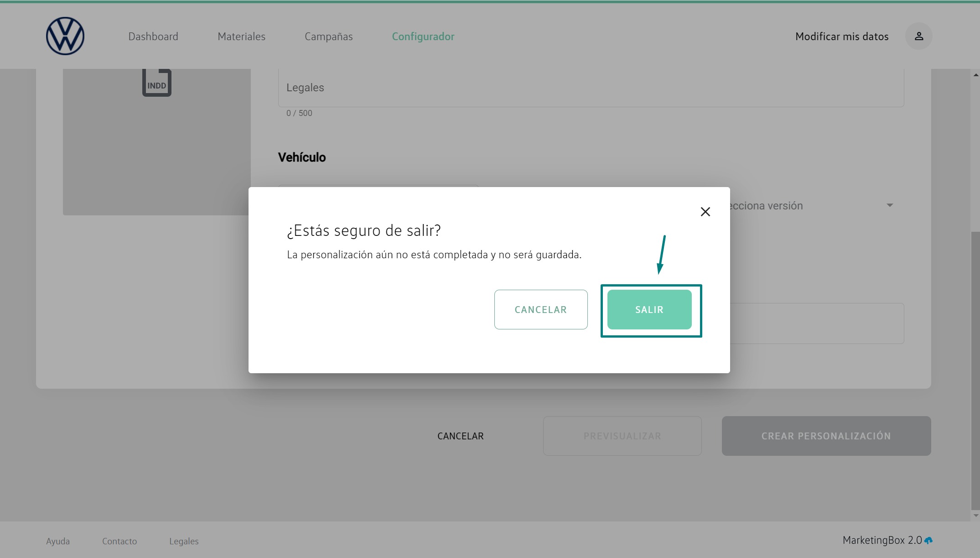Viewport: 980px width, 558px height.
Task: Open the Contacto footer link
Action: [x=119, y=541]
